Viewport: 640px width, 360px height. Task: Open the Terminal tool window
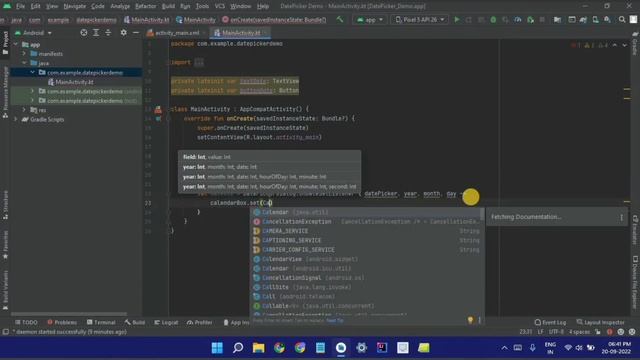[101, 322]
